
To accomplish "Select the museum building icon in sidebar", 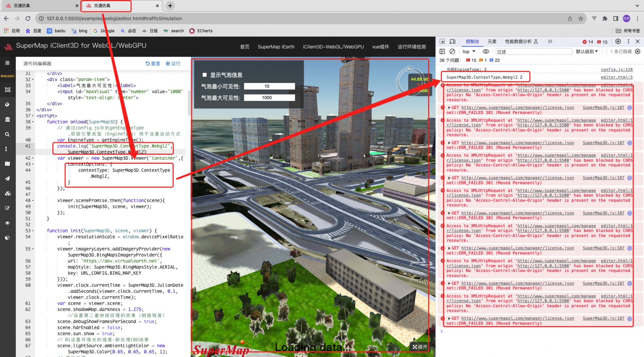I will click(x=7, y=119).
